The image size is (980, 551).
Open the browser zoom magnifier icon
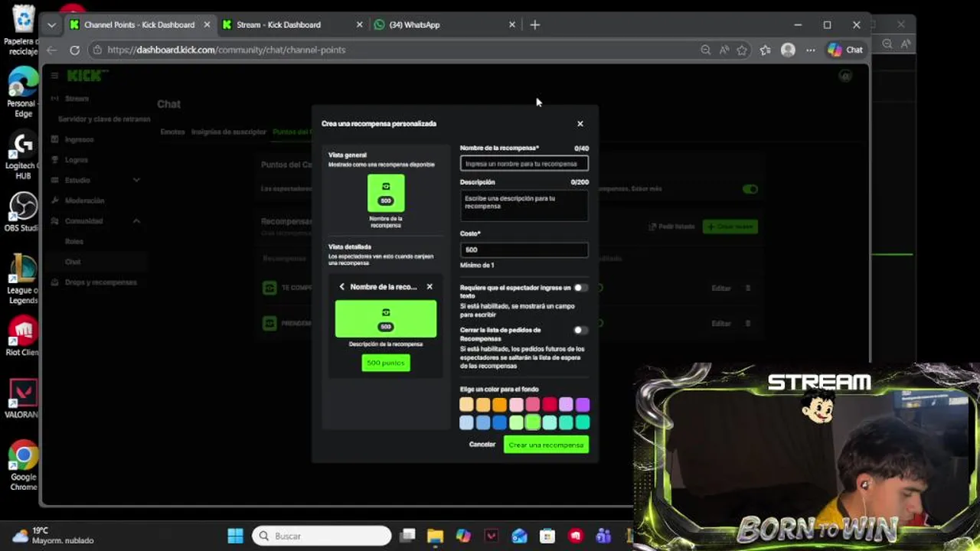(x=705, y=50)
